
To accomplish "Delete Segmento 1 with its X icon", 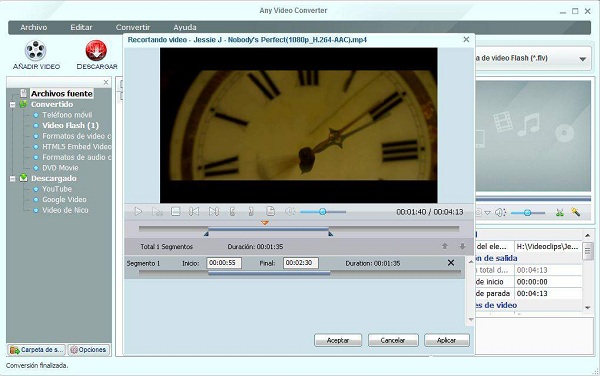I will [x=451, y=263].
